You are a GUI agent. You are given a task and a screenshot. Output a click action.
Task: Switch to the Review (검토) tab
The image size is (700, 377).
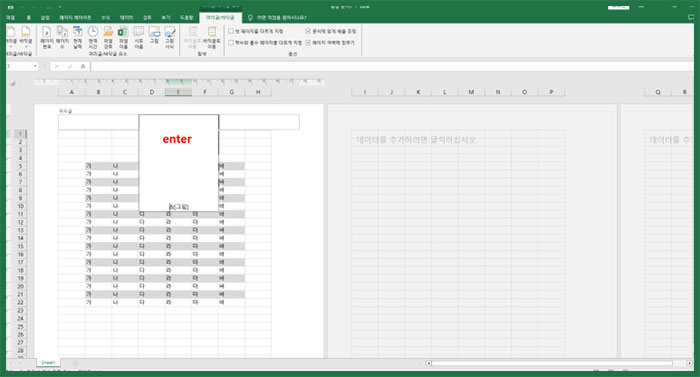click(x=147, y=17)
